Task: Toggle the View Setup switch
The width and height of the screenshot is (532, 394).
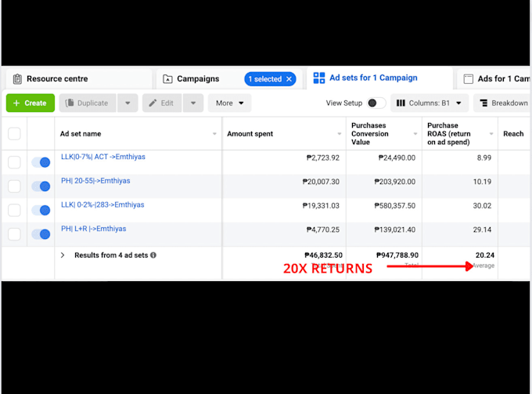Action: [x=376, y=103]
